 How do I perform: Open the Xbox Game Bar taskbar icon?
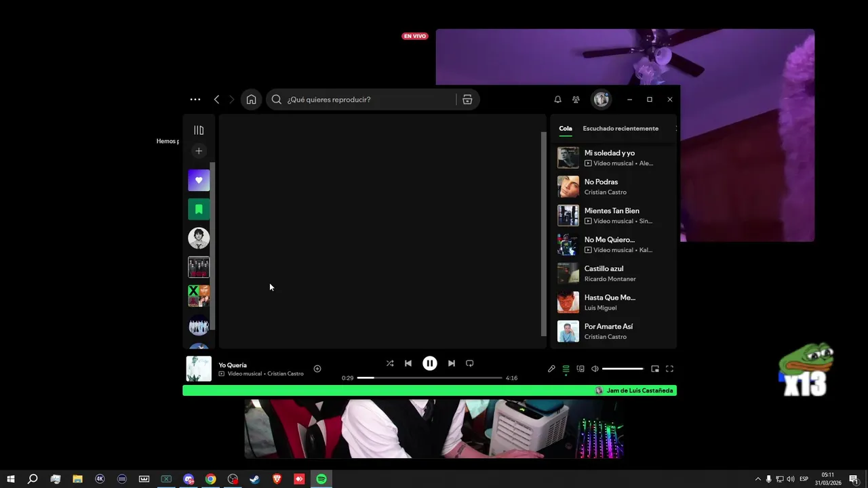point(166,479)
